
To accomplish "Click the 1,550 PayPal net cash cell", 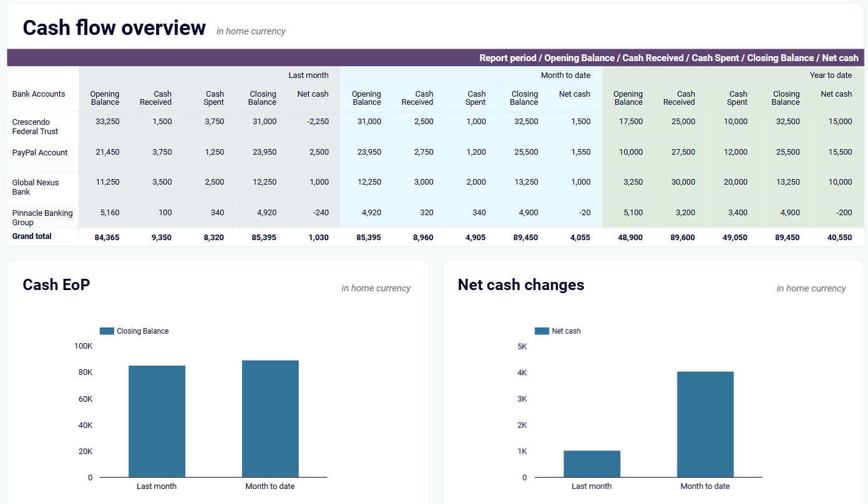I will pyautogui.click(x=580, y=152).
